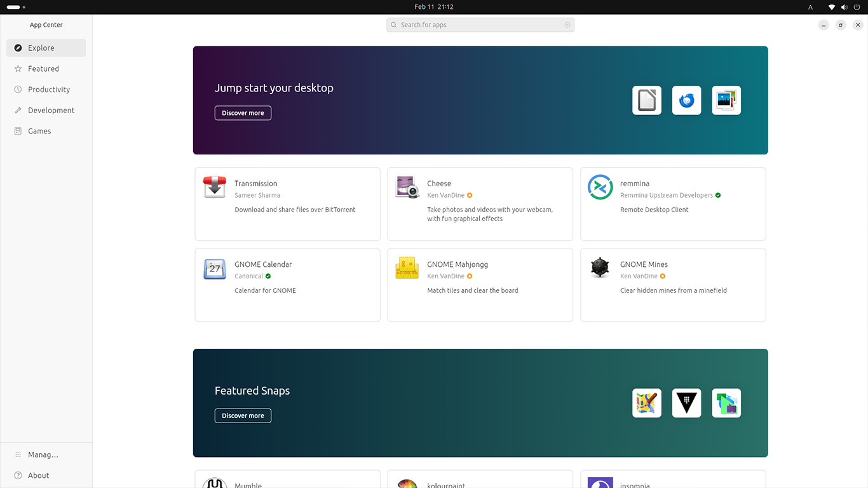Viewport: 868px width, 488px height.
Task: Go to Featured category in sidebar
Action: pos(46,69)
